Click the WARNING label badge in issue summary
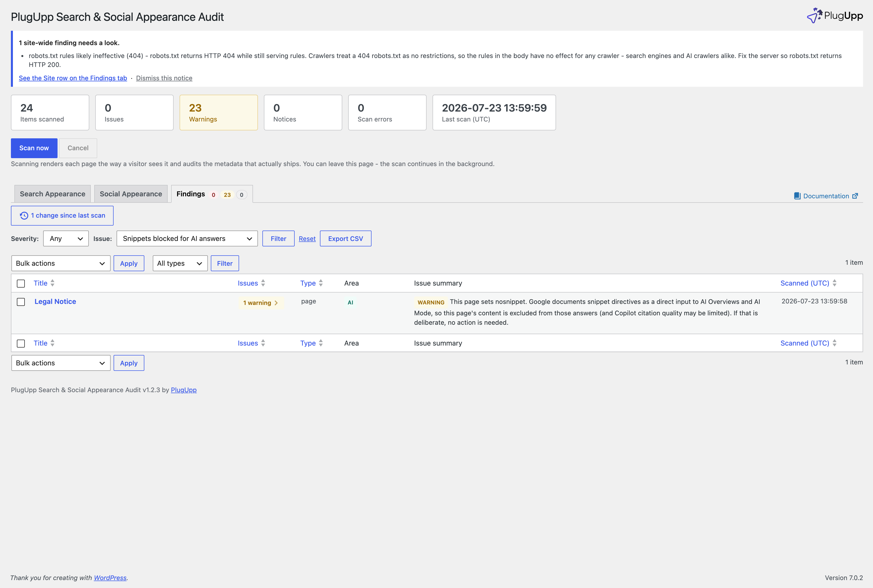Screen dimensions: 873x588 pyautogui.click(x=431, y=303)
